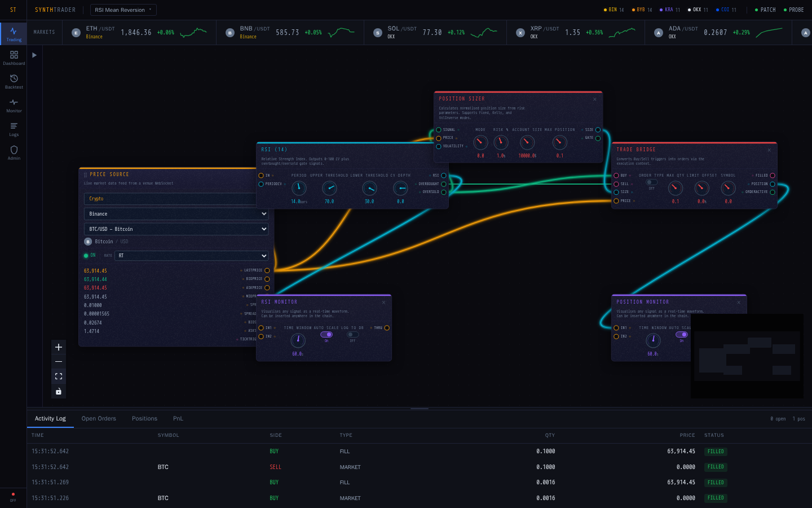
Task: Adjust the Time Window knob in Position Monitor
Action: click(653, 340)
